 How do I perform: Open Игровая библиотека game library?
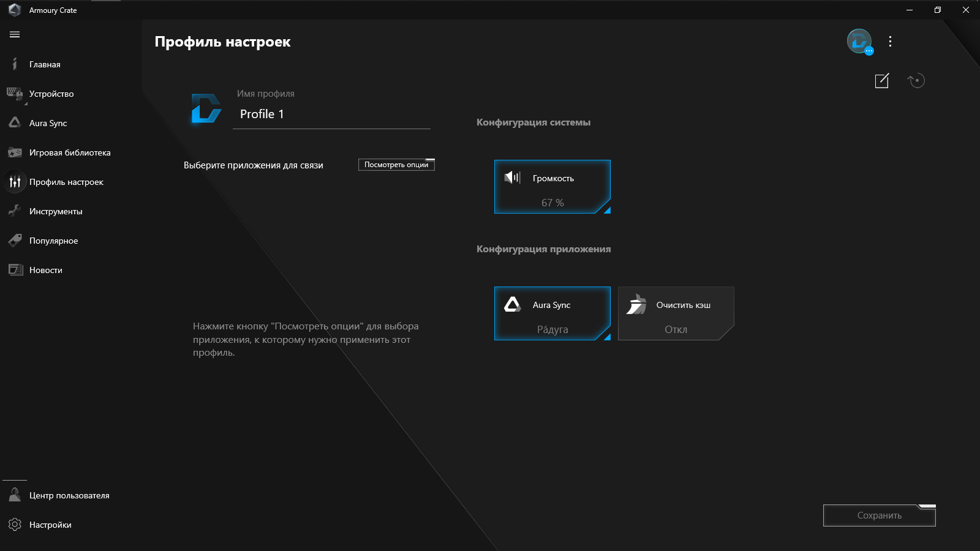point(70,152)
